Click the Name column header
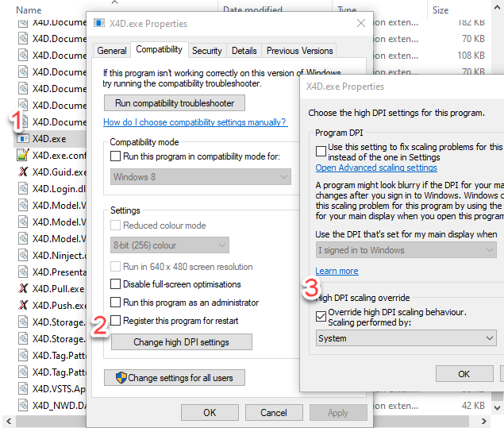The height and width of the screenshot is (428, 504). (29, 10)
